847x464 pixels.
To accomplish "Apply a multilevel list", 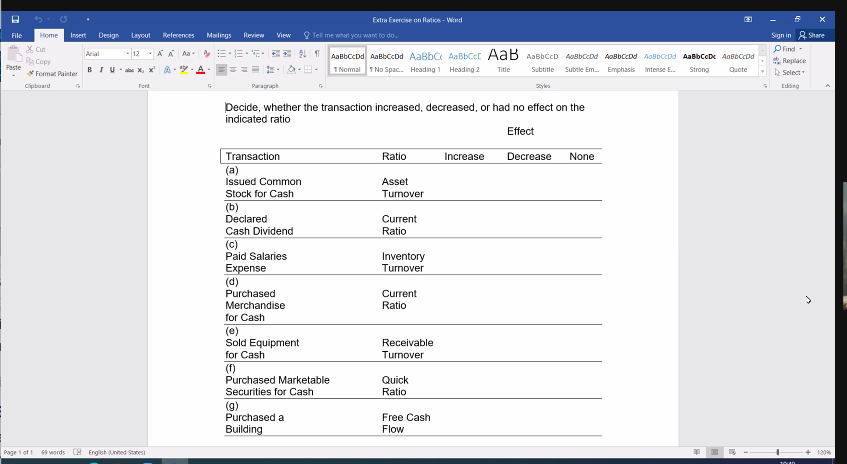I will pos(258,53).
